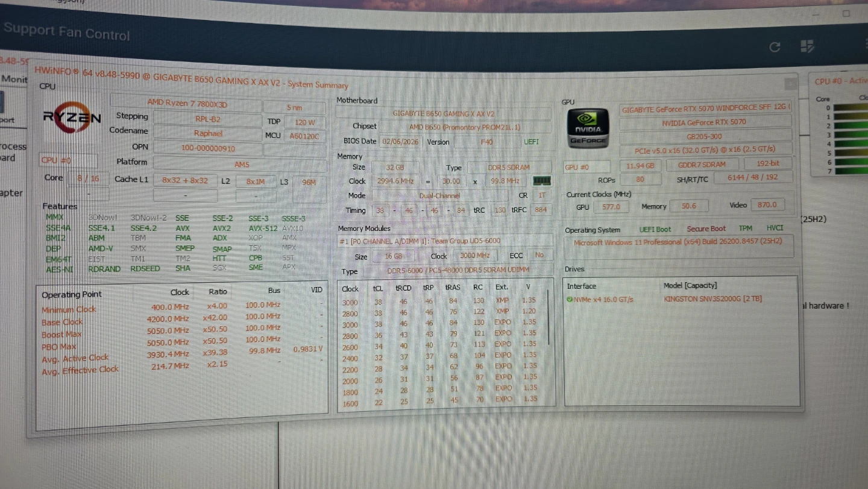Screen dimensions: 868x489
Task: Click the BIOS Date value 02/06/2026
Action: tap(400, 142)
